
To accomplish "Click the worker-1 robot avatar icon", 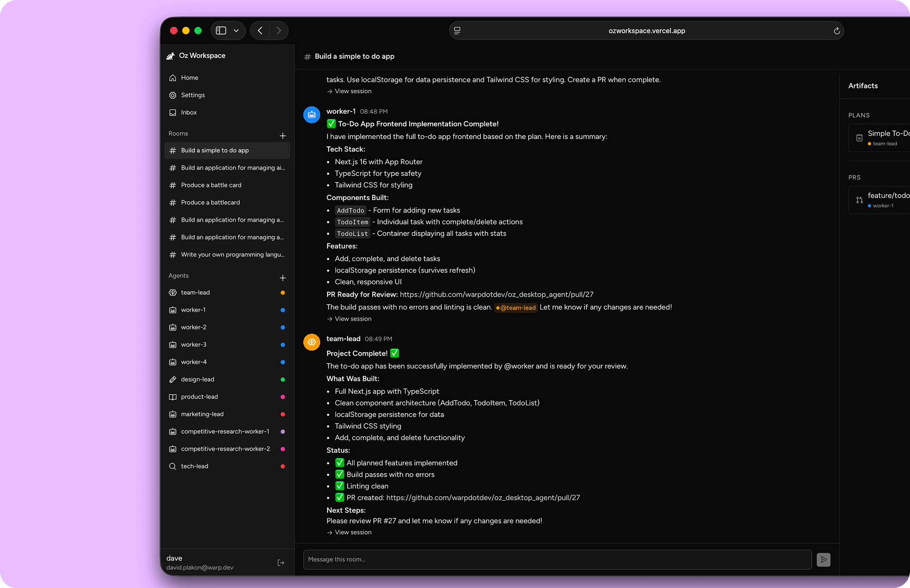I will tap(311, 115).
